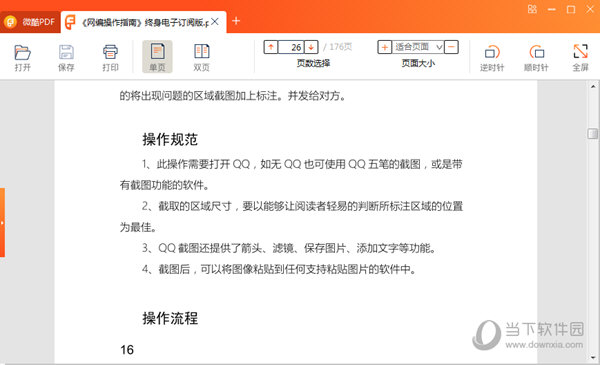Image resolution: width=600 pixels, height=365 pixels.
Task: Switch to 单页 single page view
Action: [x=157, y=57]
